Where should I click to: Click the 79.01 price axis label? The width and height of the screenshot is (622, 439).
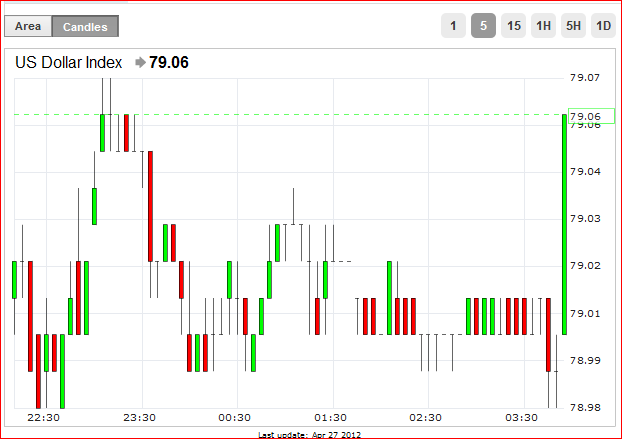585,314
